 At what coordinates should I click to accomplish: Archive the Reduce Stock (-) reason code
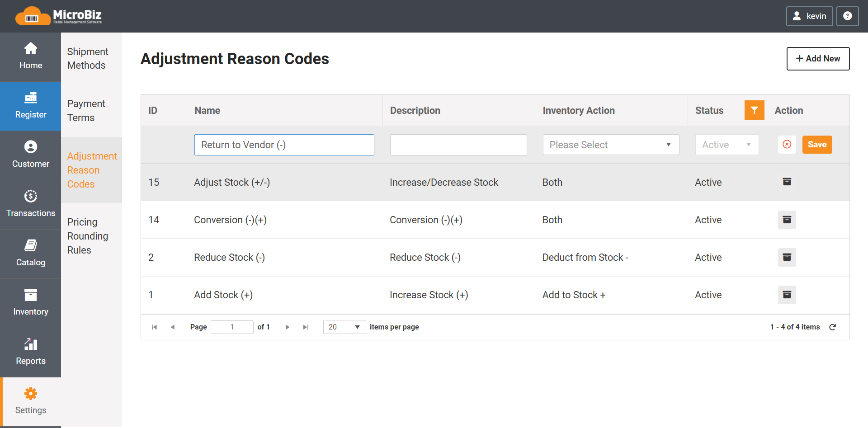coord(787,257)
